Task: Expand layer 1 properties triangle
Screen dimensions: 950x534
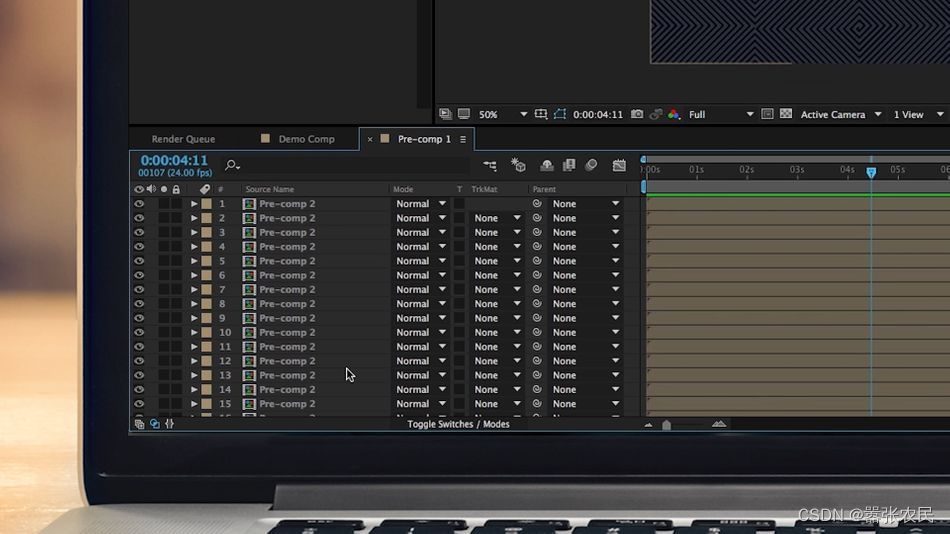Action: [x=194, y=204]
